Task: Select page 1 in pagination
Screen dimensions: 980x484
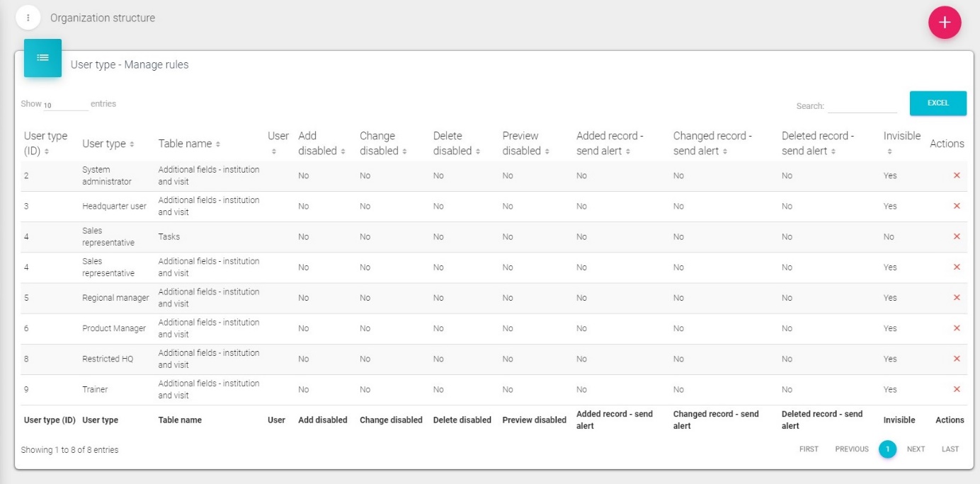Action: click(887, 449)
